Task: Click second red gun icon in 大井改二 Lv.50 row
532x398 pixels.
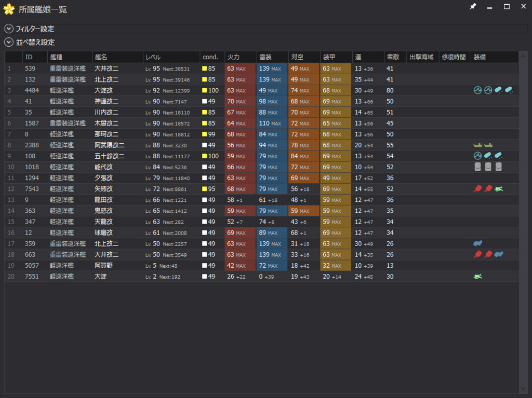Action: click(488, 254)
